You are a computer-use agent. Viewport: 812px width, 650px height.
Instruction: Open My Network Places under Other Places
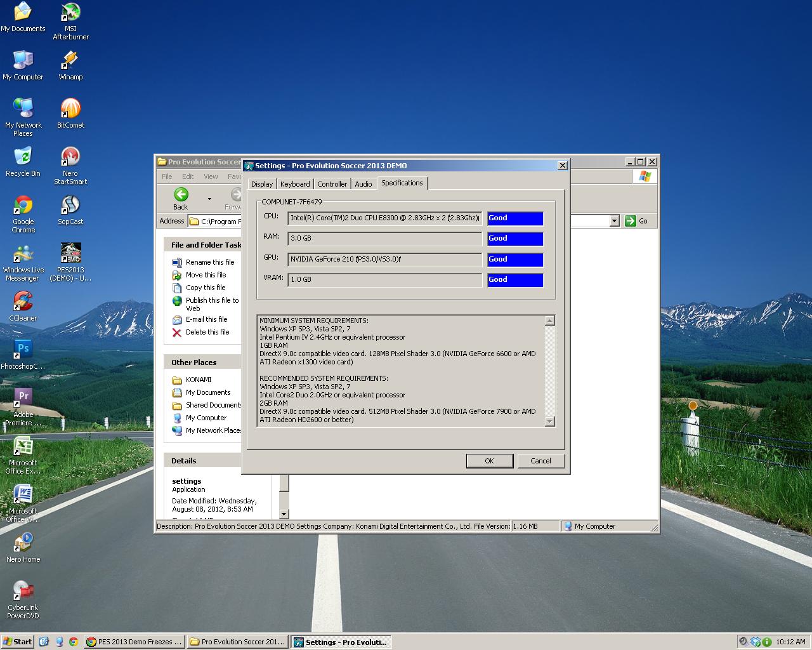[x=214, y=430]
